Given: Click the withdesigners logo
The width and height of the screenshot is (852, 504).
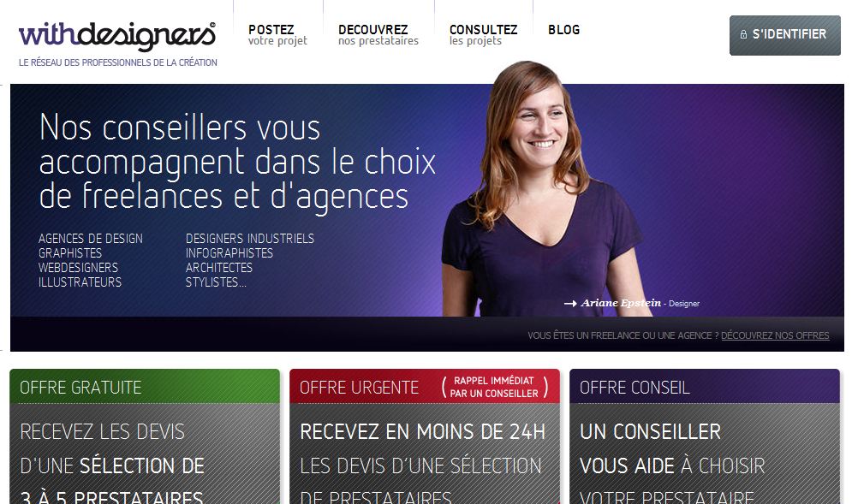Looking at the screenshot, I should pos(117,36).
